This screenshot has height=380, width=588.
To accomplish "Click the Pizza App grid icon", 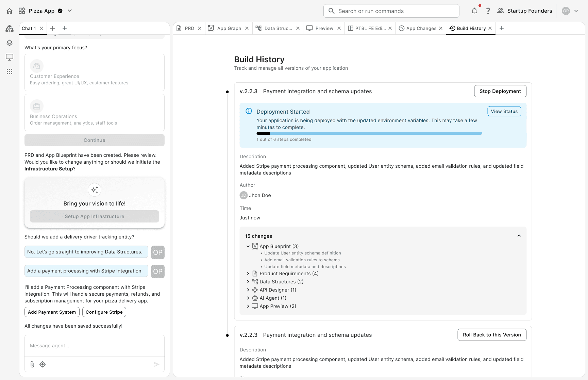I will click(22, 11).
